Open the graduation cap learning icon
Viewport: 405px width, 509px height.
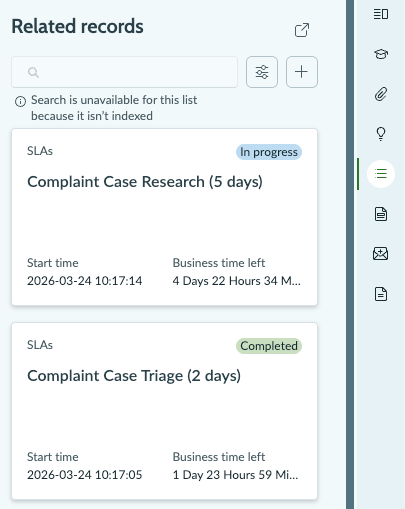[x=381, y=54]
